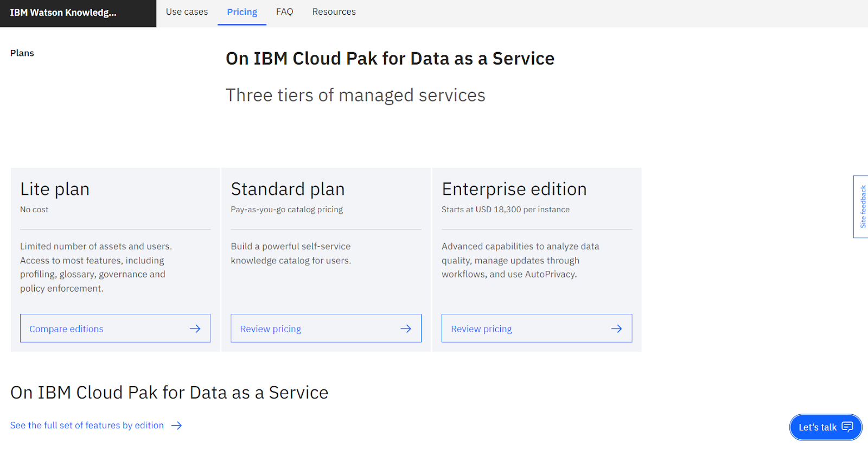Viewport: 868px width, 449px height.
Task: Open the Site feedback side tab
Action: click(862, 206)
